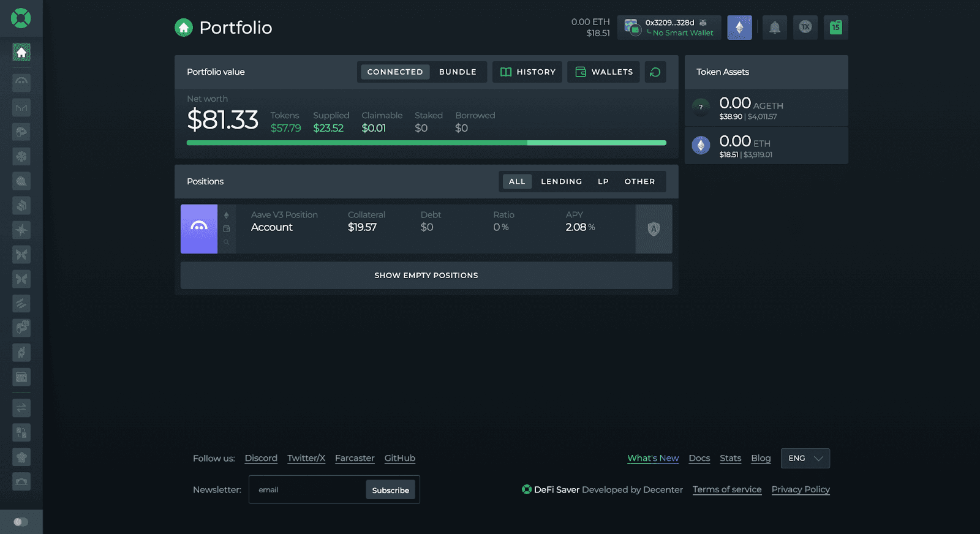The height and width of the screenshot is (534, 980).
Task: Click the purple Aave position logo tile
Action: coord(199,229)
